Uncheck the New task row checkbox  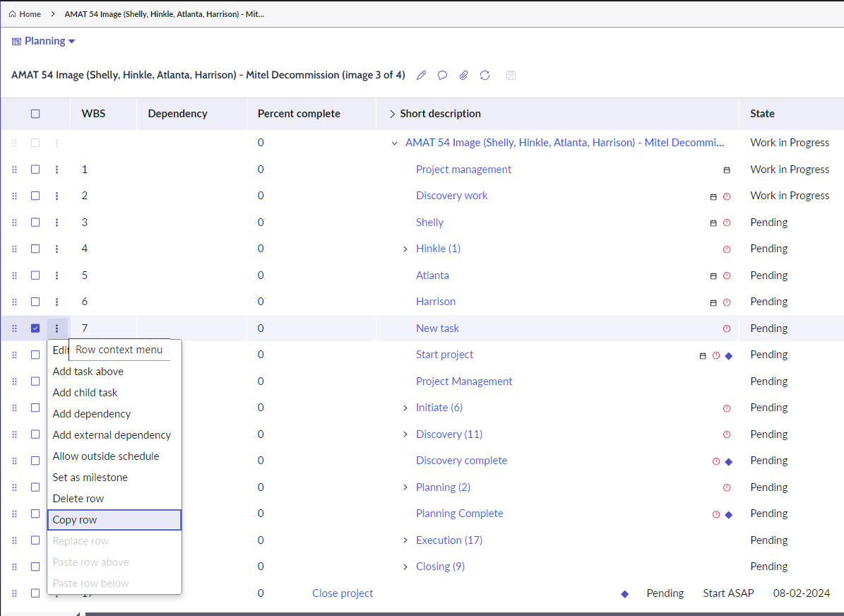(x=35, y=328)
